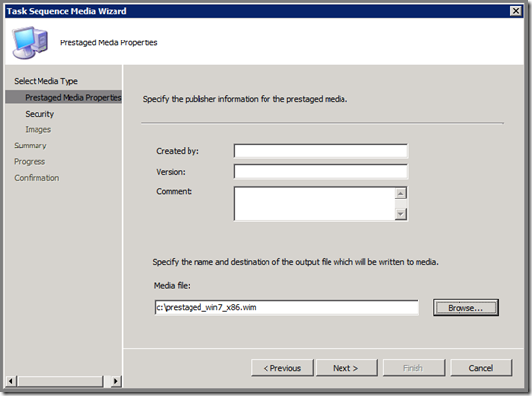The image size is (532, 396).
Task: Go to the Next > page
Action: pyautogui.click(x=346, y=368)
